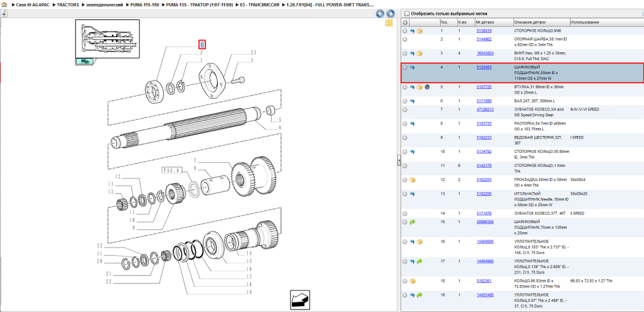Navigate to 'земледельческий' breadcrumb
The width and height of the screenshot is (644, 312).
pyautogui.click(x=104, y=5)
